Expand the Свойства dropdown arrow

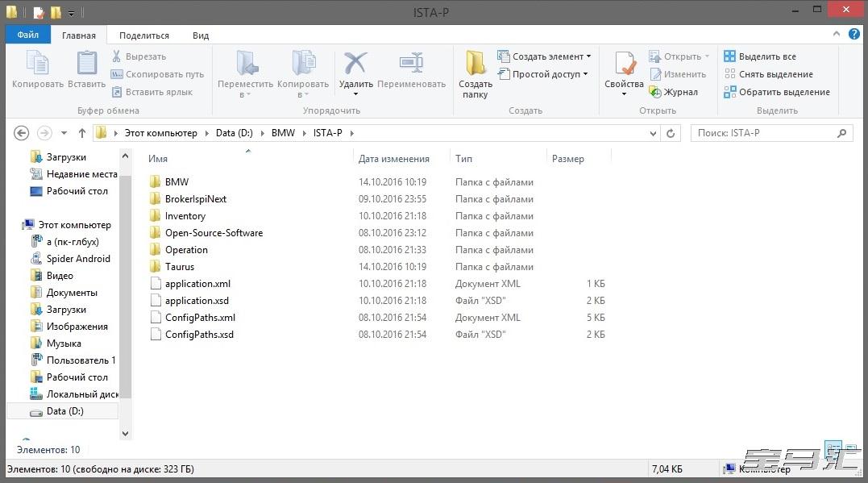point(625,94)
